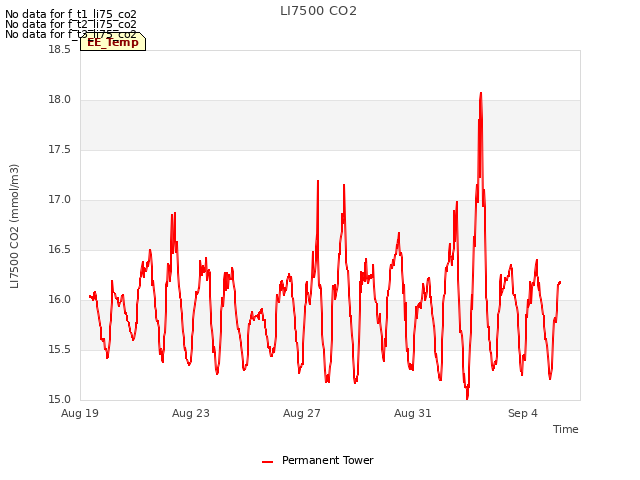Click the Aug 23 x-axis tick label
This screenshot has height=480, width=640.
tap(191, 413)
